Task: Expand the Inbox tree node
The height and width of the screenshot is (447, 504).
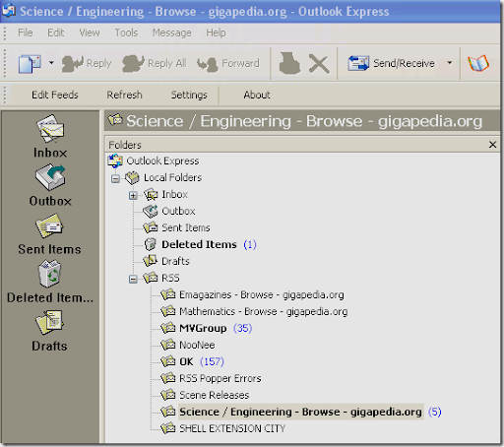Action: [133, 195]
